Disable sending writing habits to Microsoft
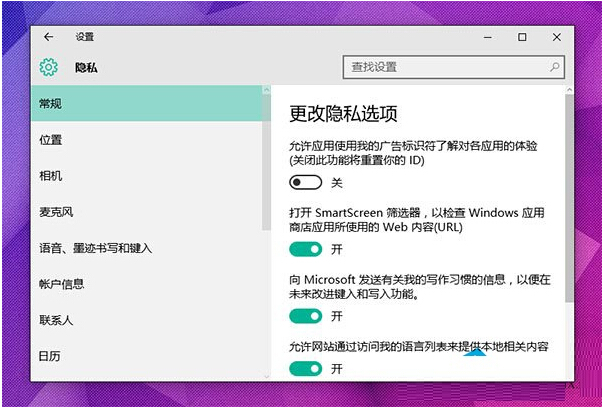 click(x=306, y=316)
